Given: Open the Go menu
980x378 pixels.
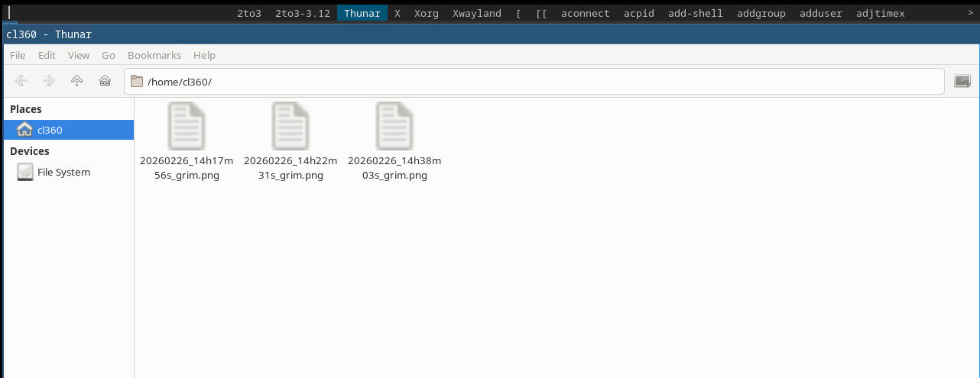Looking at the screenshot, I should tap(109, 56).
